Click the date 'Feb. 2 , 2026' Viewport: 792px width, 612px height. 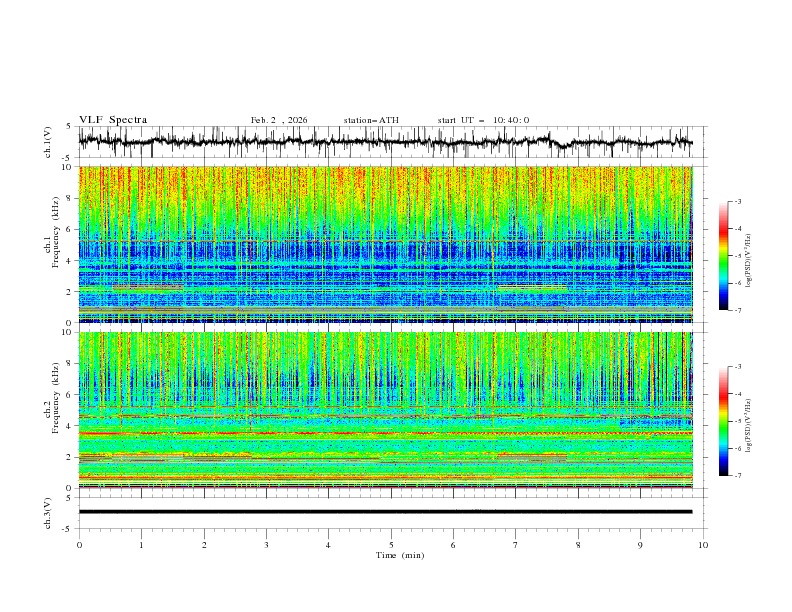pyautogui.click(x=279, y=120)
